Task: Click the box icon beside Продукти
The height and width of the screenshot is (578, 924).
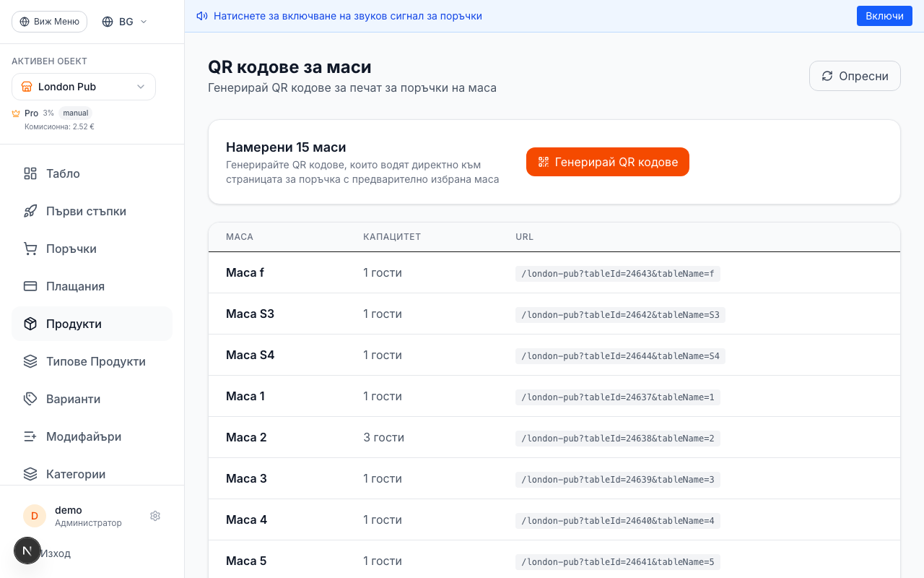Action: click(x=30, y=324)
